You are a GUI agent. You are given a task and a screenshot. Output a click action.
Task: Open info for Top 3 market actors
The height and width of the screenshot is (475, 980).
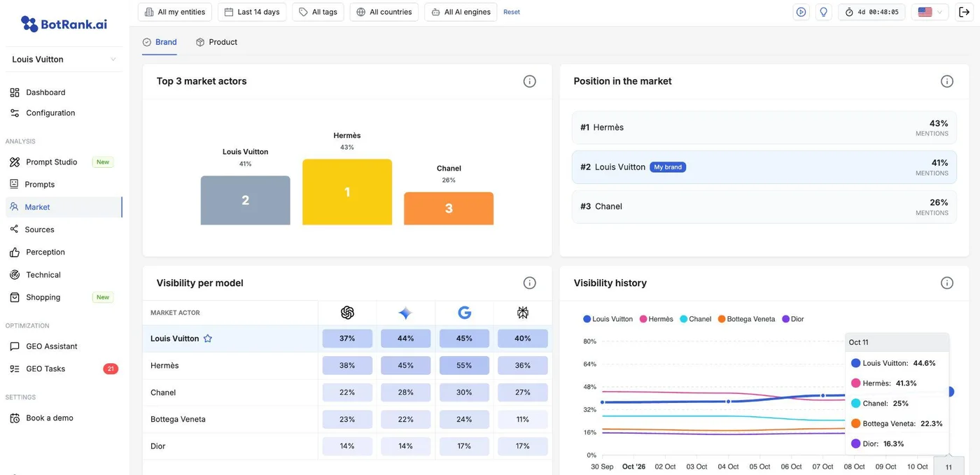(x=530, y=81)
